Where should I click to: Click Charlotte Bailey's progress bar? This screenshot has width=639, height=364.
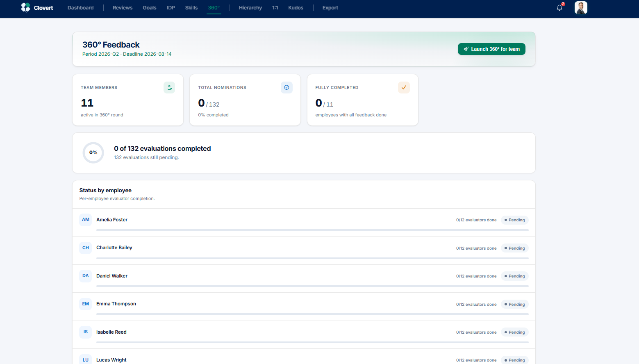click(x=312, y=258)
